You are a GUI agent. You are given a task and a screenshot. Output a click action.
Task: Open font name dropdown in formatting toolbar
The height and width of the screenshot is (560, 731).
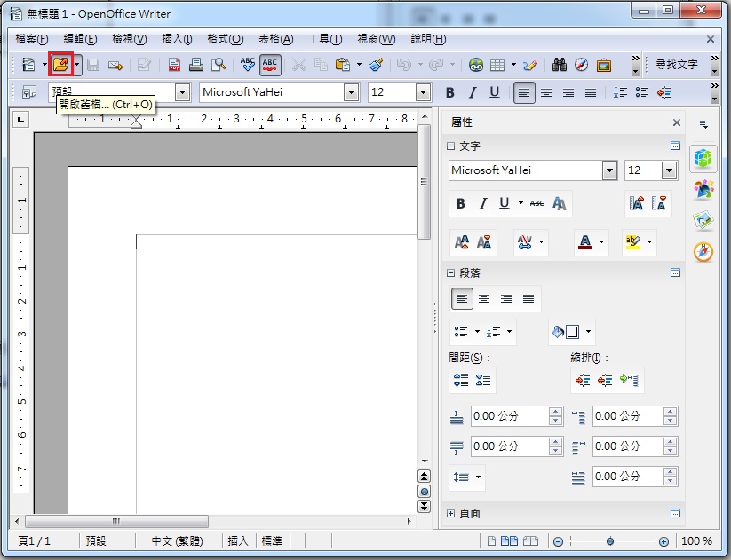coord(351,92)
